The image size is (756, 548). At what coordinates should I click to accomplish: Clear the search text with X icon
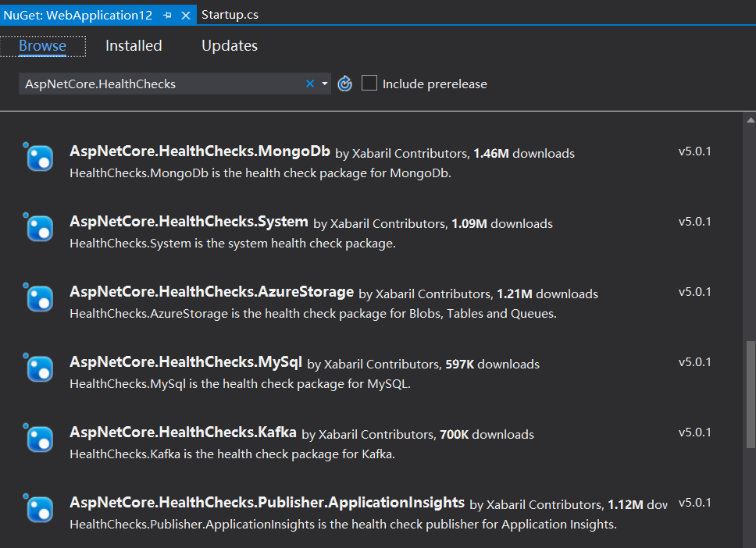coord(310,84)
